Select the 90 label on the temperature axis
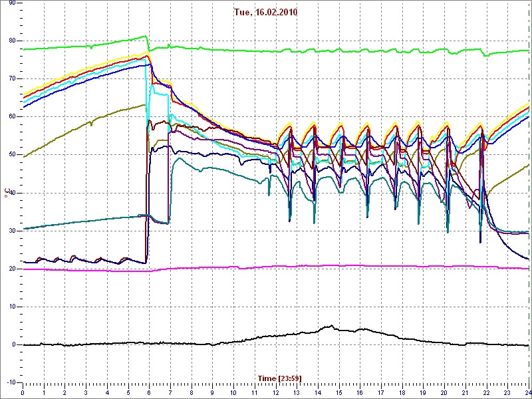Viewport: 532px width, 399px height. pyautogui.click(x=11, y=3)
